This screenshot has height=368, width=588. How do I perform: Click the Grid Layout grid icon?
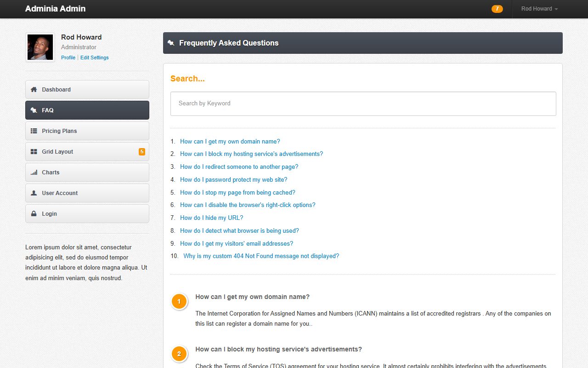tap(34, 152)
